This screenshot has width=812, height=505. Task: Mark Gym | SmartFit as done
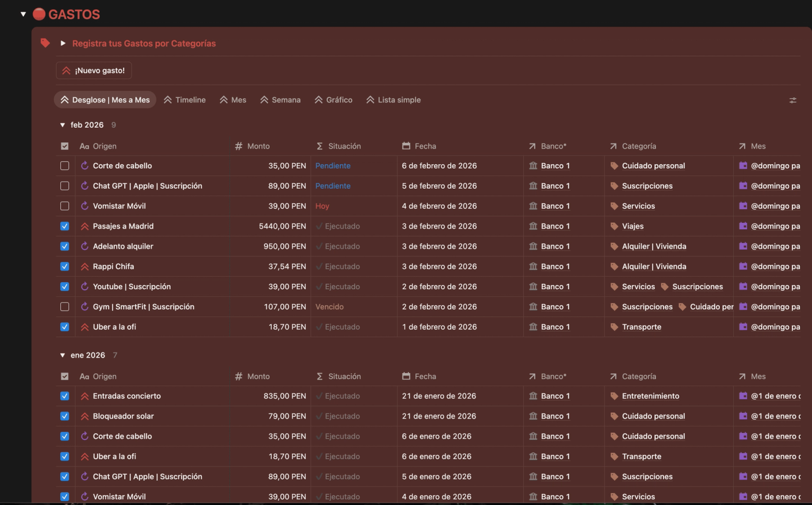click(64, 306)
